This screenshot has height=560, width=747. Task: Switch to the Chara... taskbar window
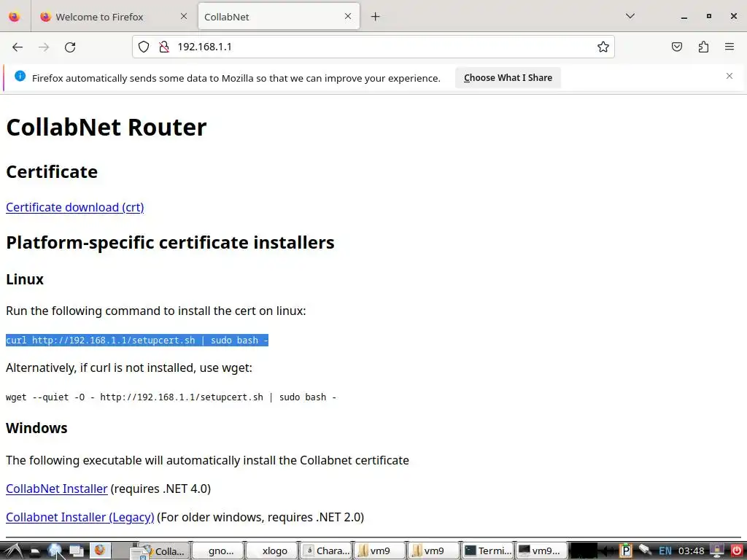click(x=326, y=551)
